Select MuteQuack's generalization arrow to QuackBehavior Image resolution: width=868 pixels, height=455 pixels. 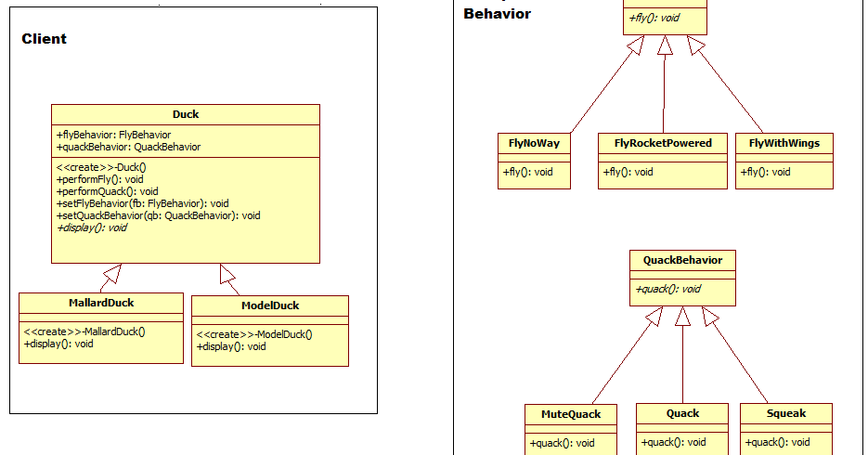point(628,356)
